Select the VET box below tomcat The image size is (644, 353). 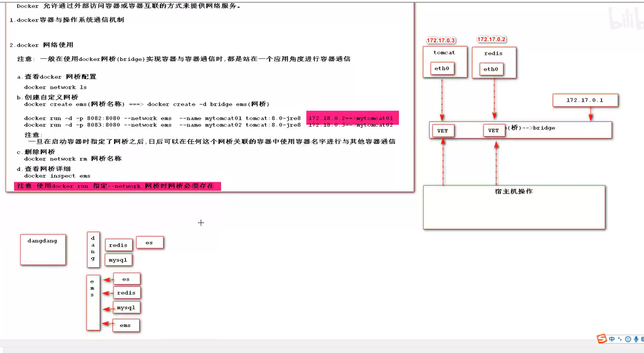[x=443, y=131]
